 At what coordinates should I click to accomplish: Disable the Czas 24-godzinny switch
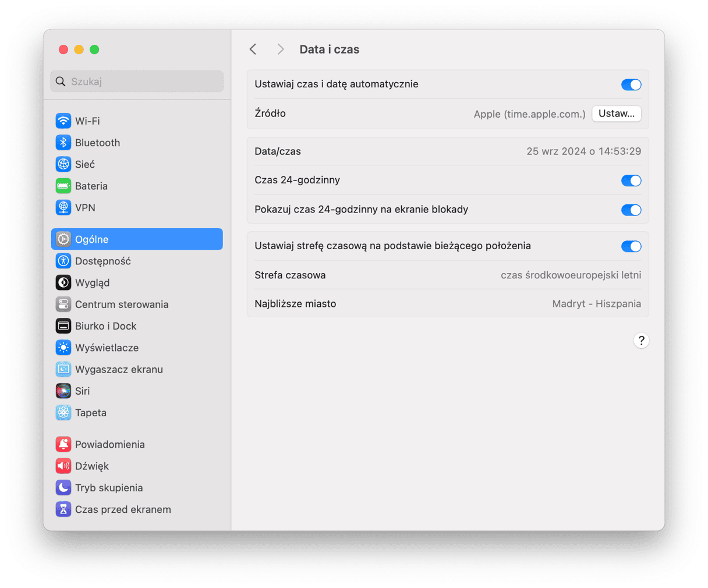631,181
